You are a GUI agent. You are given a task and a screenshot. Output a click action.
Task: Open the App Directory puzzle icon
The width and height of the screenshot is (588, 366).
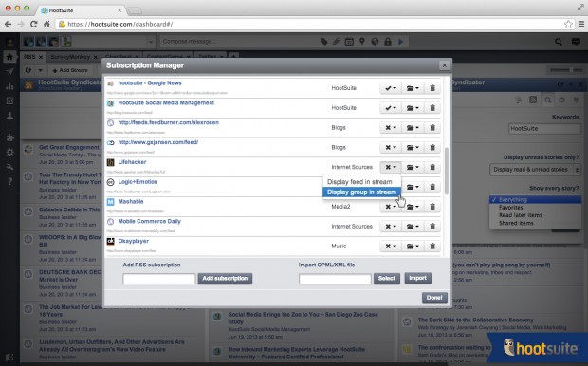[x=9, y=137]
